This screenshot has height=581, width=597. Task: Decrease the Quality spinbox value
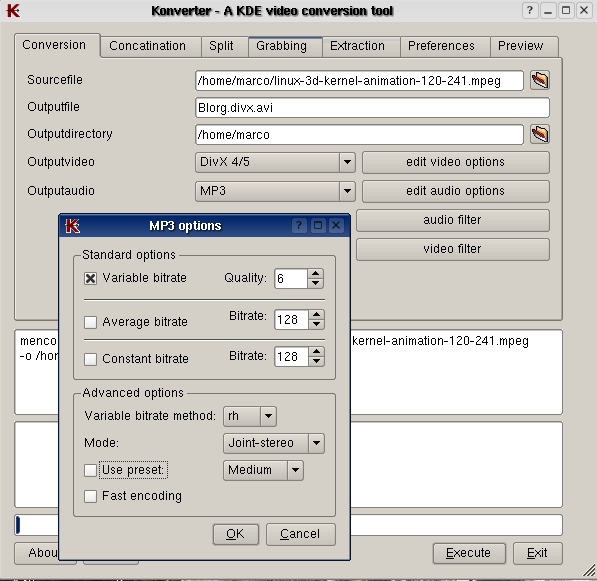coord(315,283)
